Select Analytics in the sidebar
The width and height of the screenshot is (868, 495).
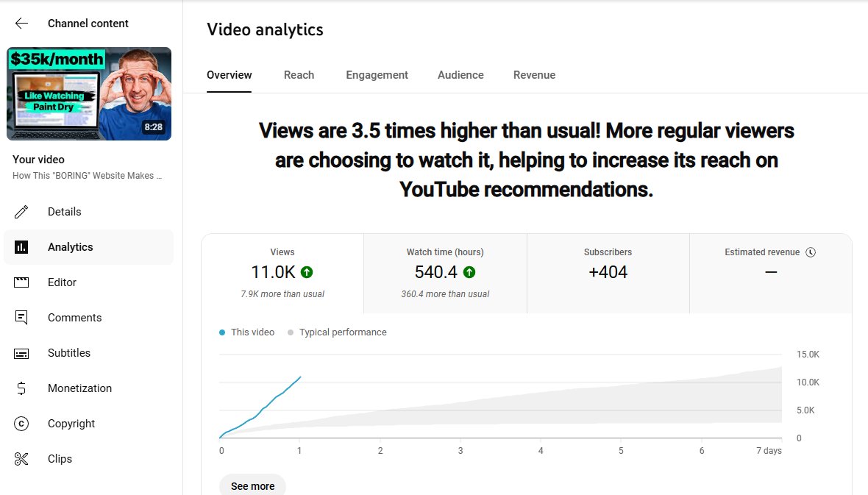pos(88,247)
